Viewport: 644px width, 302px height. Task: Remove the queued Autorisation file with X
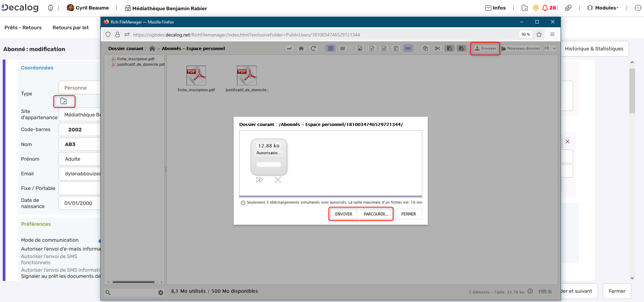tap(278, 180)
